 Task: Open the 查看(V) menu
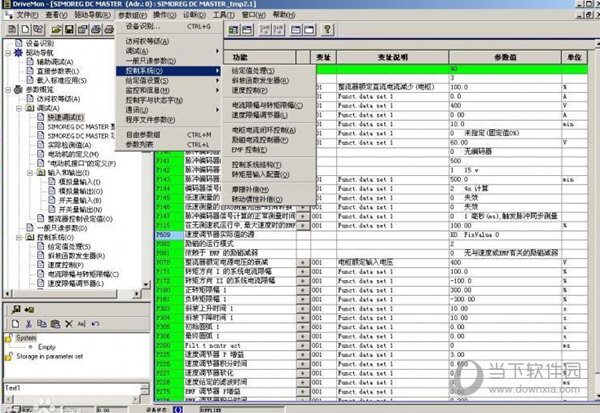pos(56,15)
